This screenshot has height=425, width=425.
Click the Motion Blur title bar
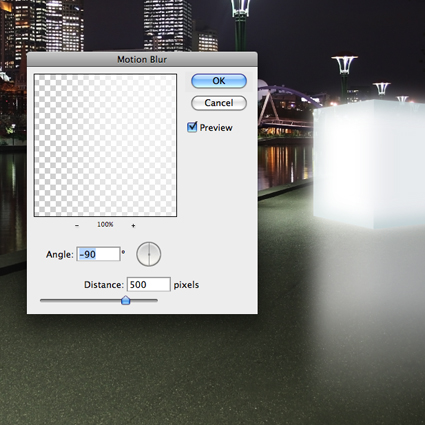point(142,60)
